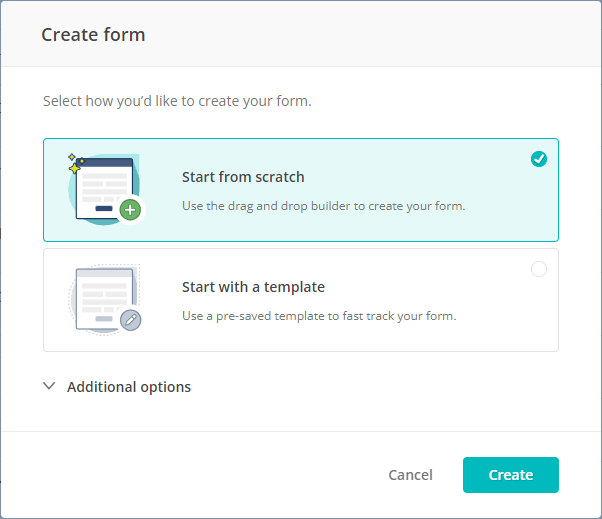The height and width of the screenshot is (519, 602).
Task: Click the gray pencil edit badge
Action: pyautogui.click(x=131, y=320)
